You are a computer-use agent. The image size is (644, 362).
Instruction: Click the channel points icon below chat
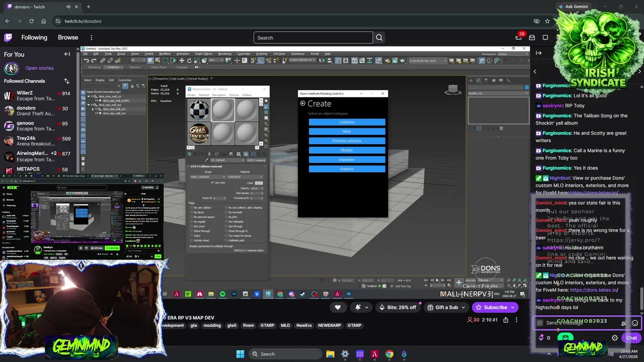[x=541, y=338]
